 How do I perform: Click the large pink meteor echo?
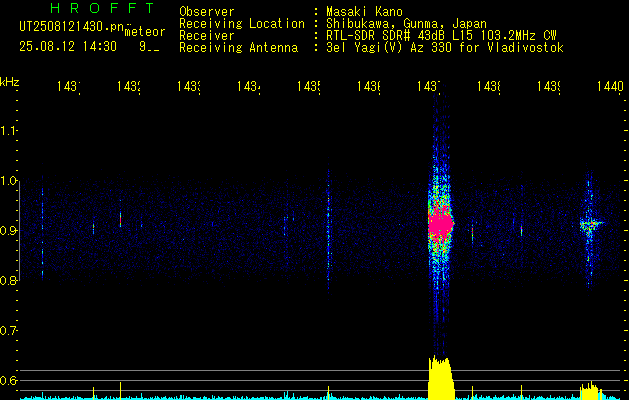point(440,223)
